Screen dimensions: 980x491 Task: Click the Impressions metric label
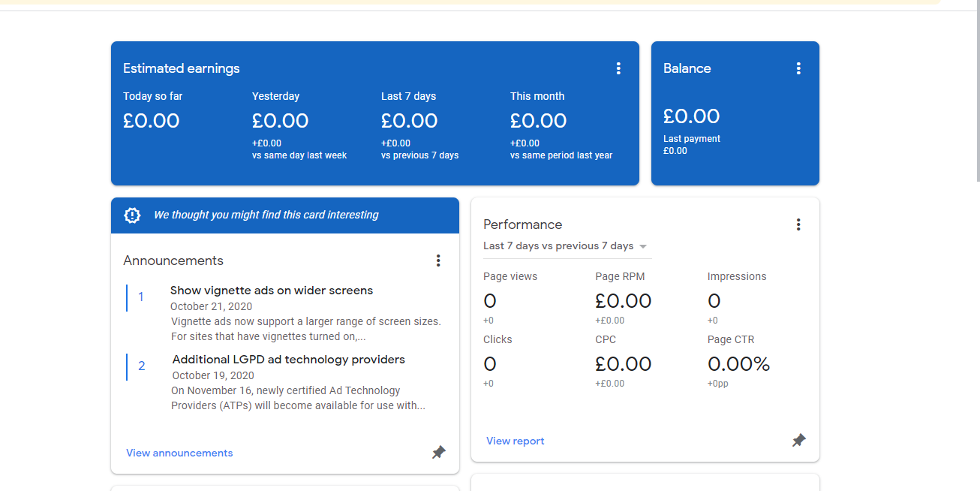point(737,276)
